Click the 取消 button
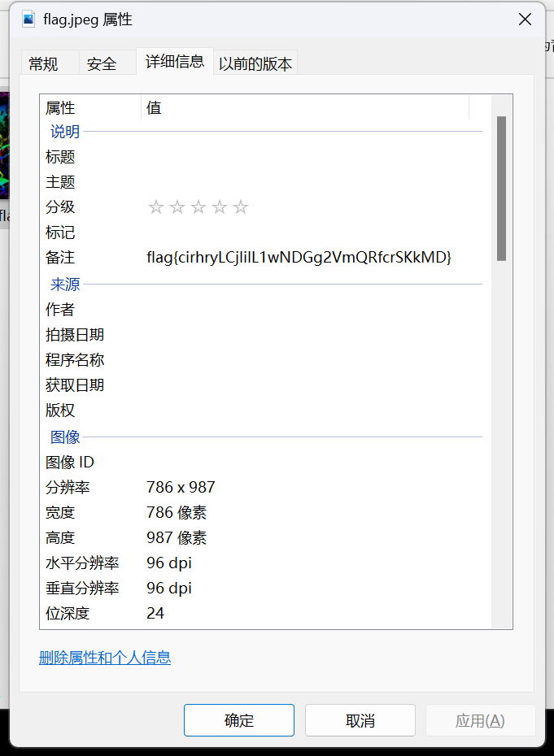The width and height of the screenshot is (554, 756). (x=360, y=720)
